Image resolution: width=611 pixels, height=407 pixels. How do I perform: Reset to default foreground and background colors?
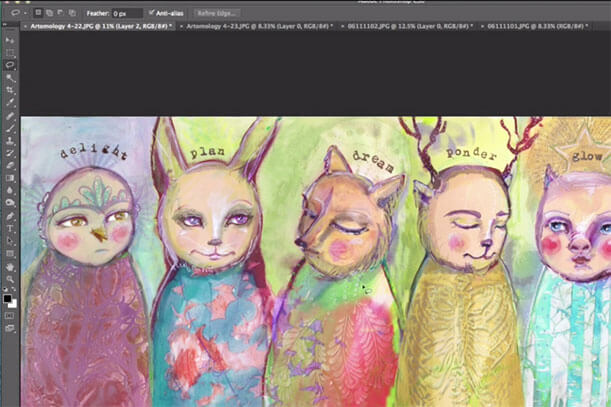point(5,290)
